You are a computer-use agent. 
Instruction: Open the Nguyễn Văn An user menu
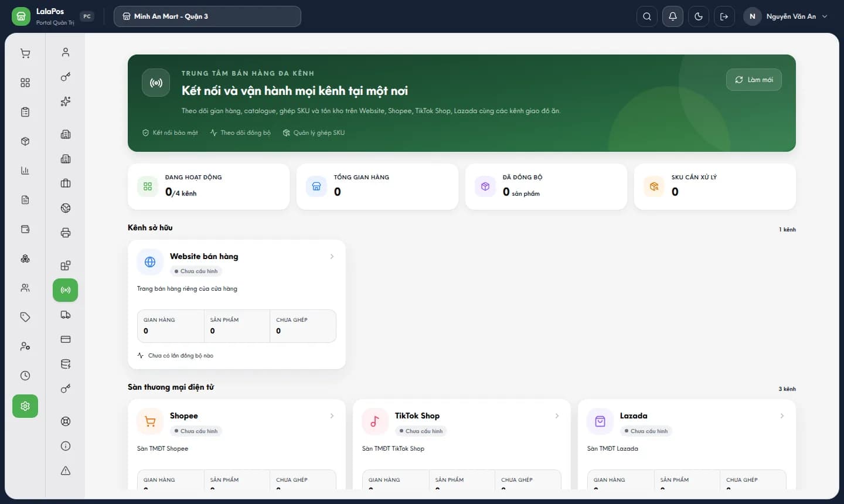[786, 16]
